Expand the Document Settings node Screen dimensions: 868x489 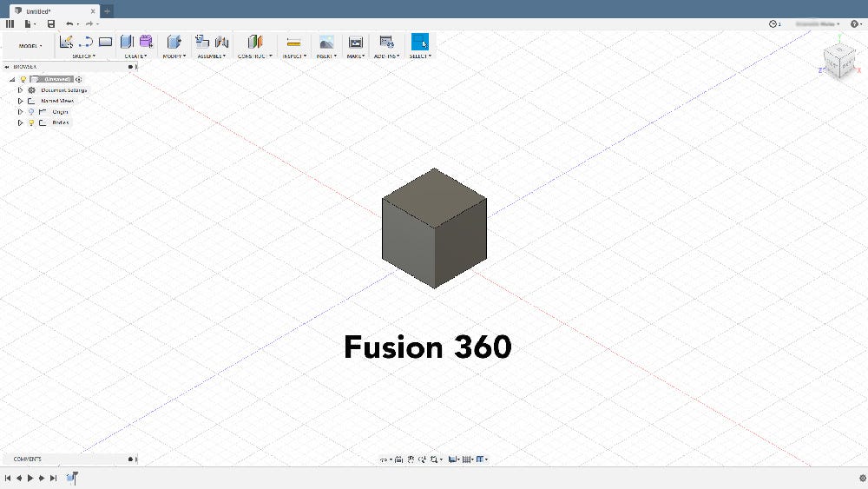click(20, 90)
